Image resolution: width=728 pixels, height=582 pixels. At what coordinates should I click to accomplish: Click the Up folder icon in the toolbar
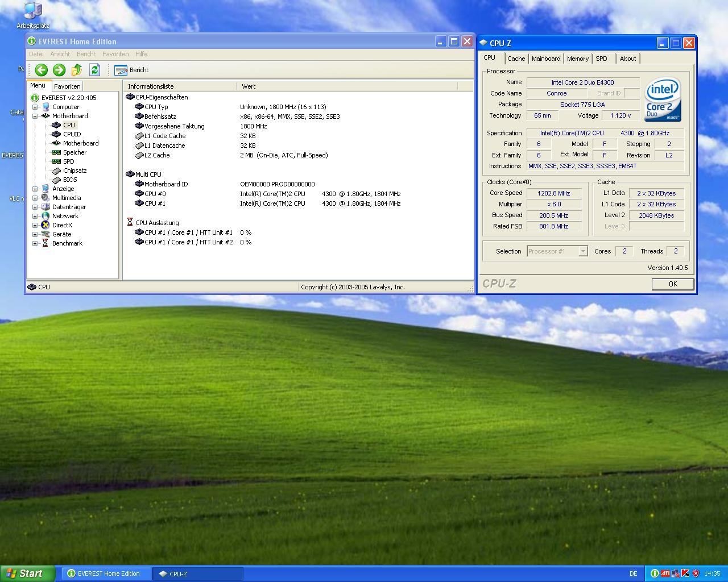tap(77, 70)
